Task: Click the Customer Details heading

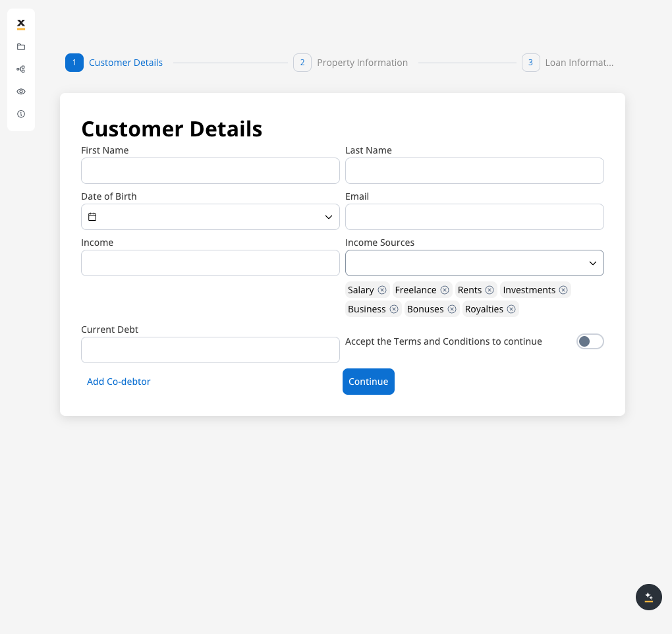Action: 171,129
